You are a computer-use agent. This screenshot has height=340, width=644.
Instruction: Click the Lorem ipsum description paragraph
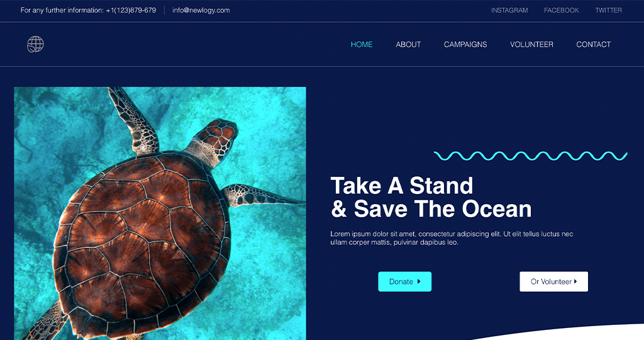(452, 238)
